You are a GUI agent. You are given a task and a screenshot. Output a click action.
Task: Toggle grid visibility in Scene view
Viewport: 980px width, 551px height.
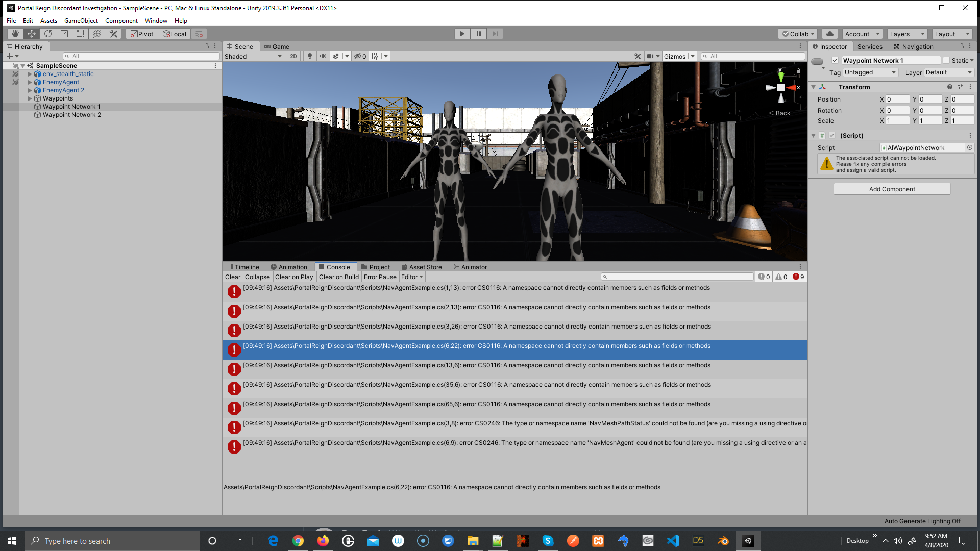coord(374,56)
